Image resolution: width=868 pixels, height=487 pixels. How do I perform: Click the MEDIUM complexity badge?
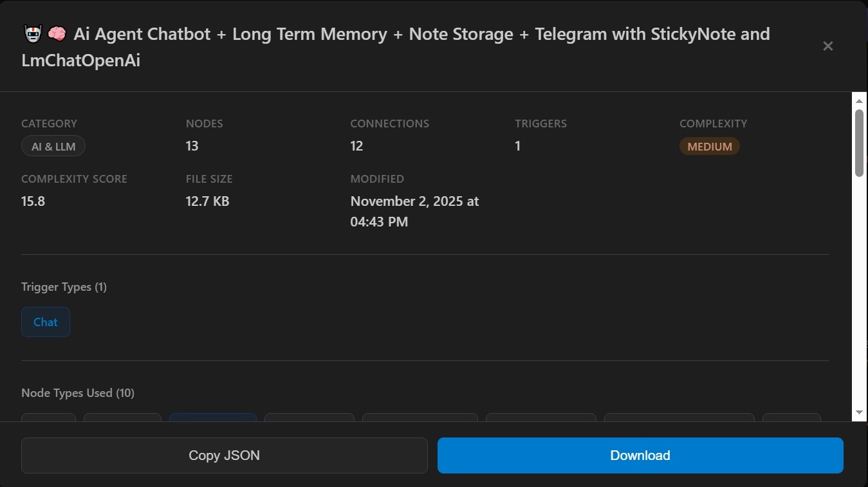click(709, 146)
